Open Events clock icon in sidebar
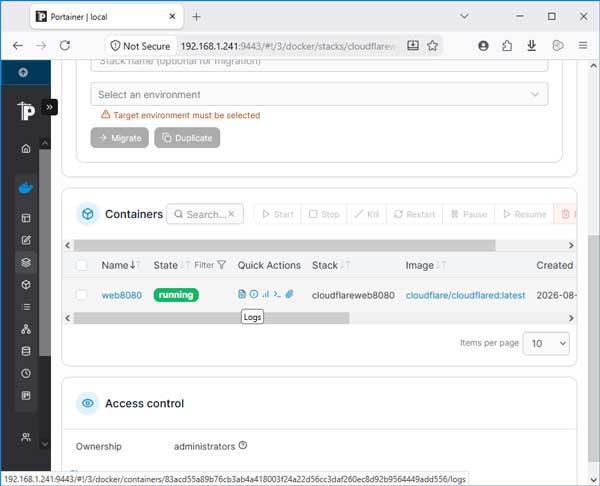 click(26, 373)
